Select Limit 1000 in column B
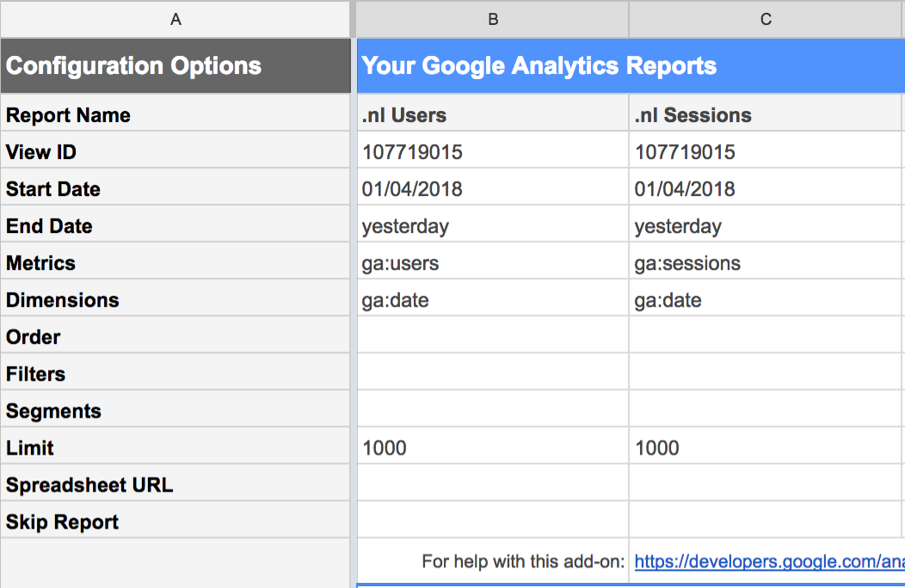The width and height of the screenshot is (905, 588). [492, 446]
